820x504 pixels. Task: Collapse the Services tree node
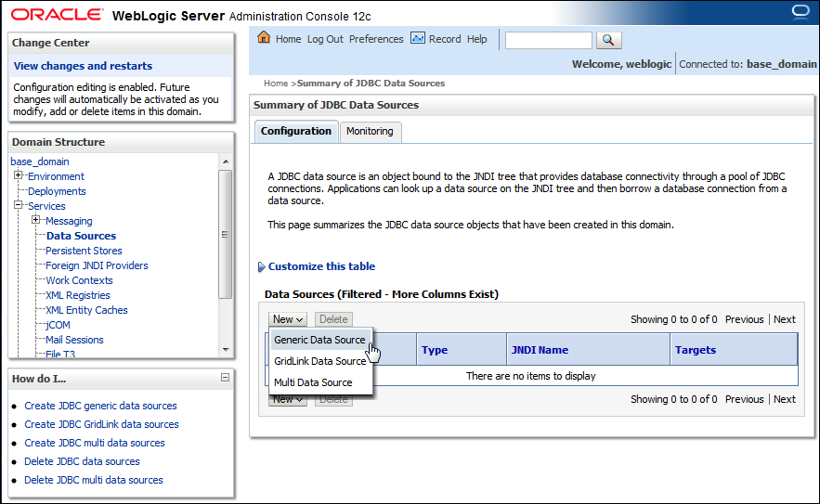coord(19,205)
